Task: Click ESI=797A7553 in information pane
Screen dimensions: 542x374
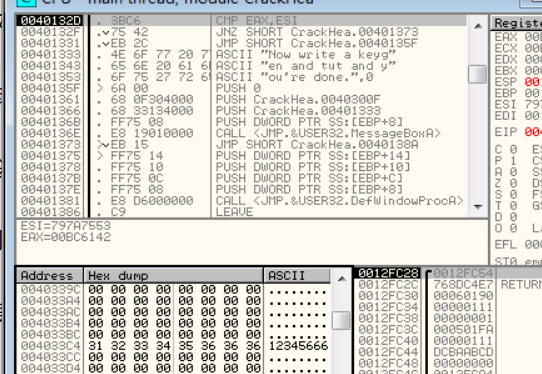Action: click(x=66, y=226)
